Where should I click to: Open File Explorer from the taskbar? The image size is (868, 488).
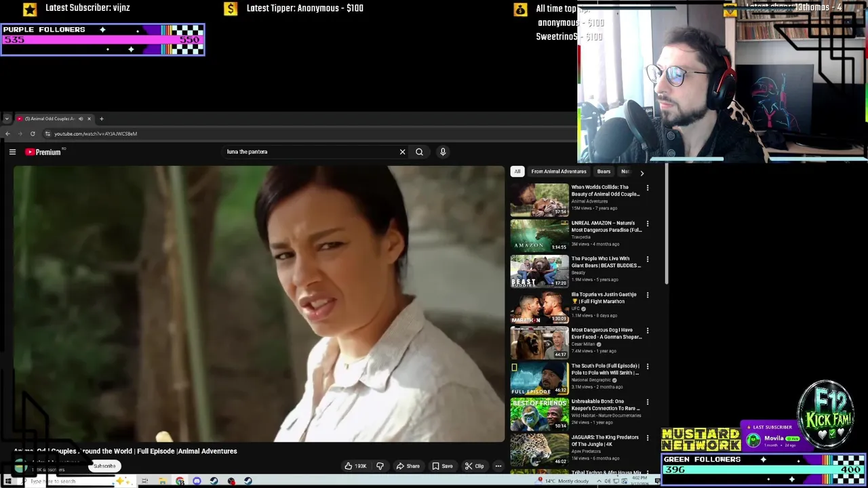pos(163,481)
